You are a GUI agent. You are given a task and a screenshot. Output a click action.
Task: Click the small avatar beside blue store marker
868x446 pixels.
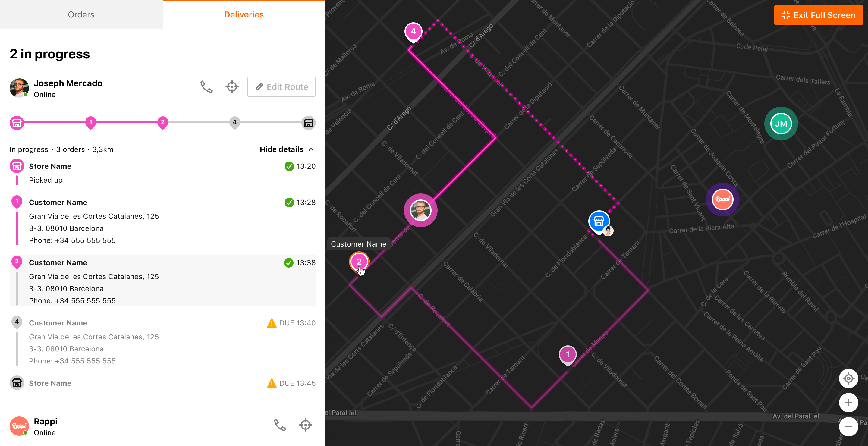[608, 231]
